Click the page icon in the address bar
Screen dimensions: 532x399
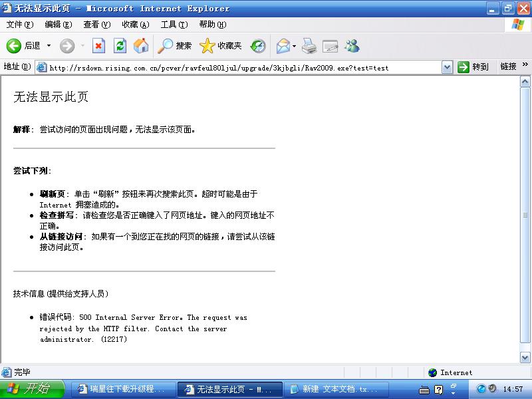pyautogui.click(x=42, y=67)
